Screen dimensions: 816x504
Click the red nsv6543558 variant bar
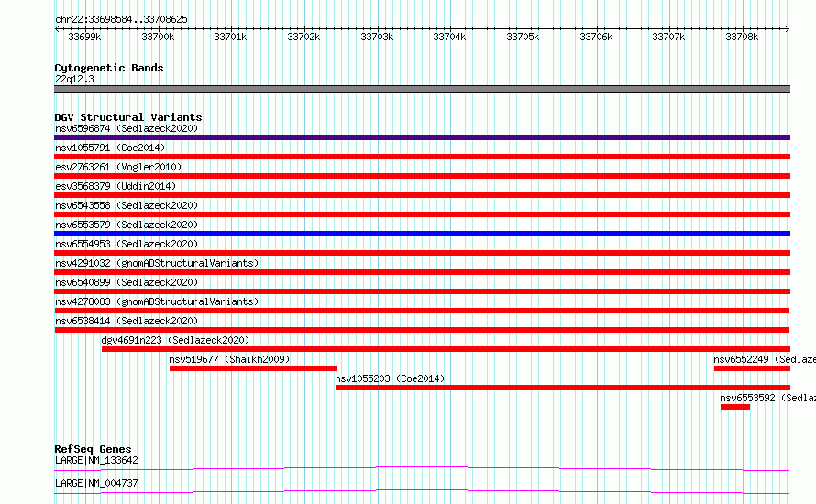[x=422, y=214]
